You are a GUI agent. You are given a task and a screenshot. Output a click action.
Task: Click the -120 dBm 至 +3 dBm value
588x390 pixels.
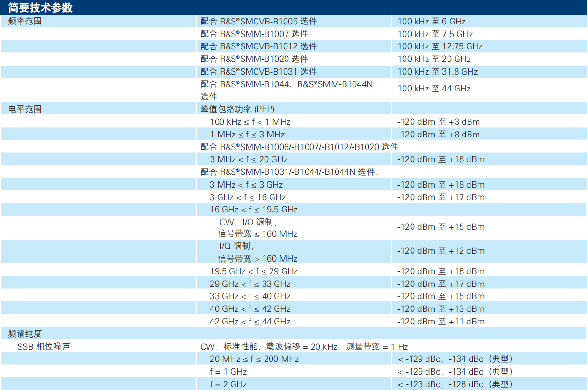(438, 122)
